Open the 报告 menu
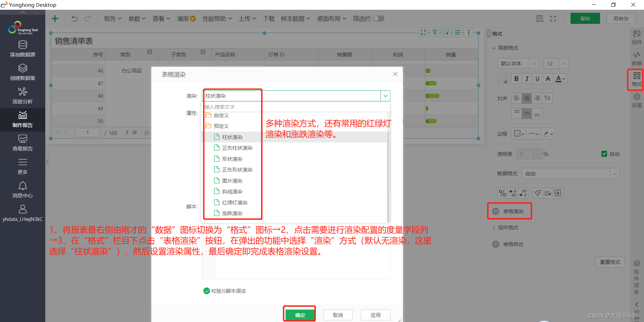 (x=112, y=18)
